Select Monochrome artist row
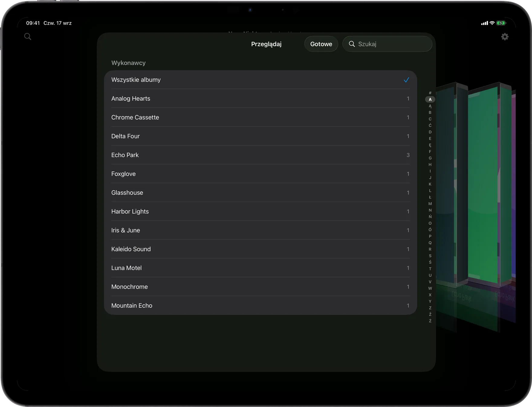The image size is (532, 407). 261,287
